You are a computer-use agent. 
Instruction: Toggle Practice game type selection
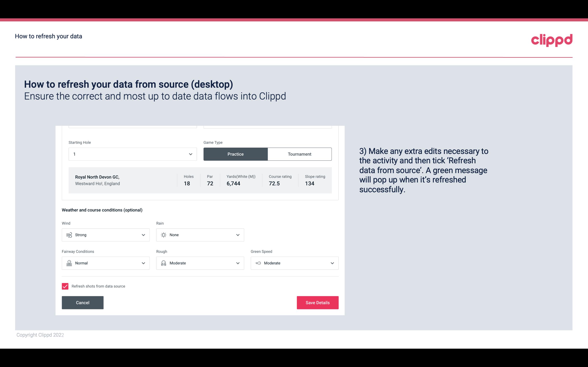click(x=235, y=154)
